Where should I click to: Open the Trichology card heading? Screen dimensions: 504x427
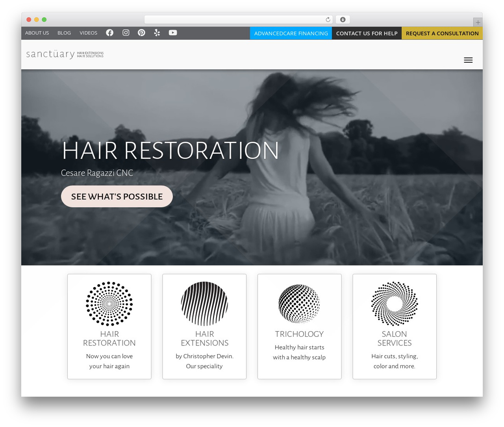[x=299, y=334]
